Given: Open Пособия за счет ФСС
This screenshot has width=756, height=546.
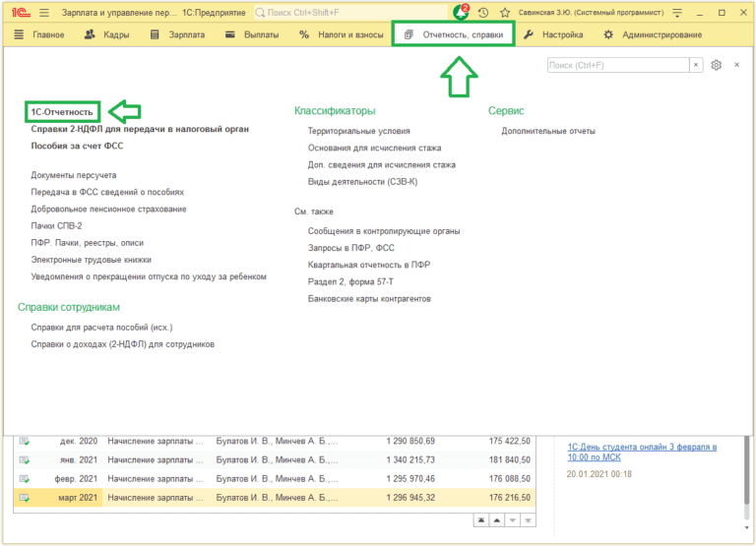Looking at the screenshot, I should [77, 146].
